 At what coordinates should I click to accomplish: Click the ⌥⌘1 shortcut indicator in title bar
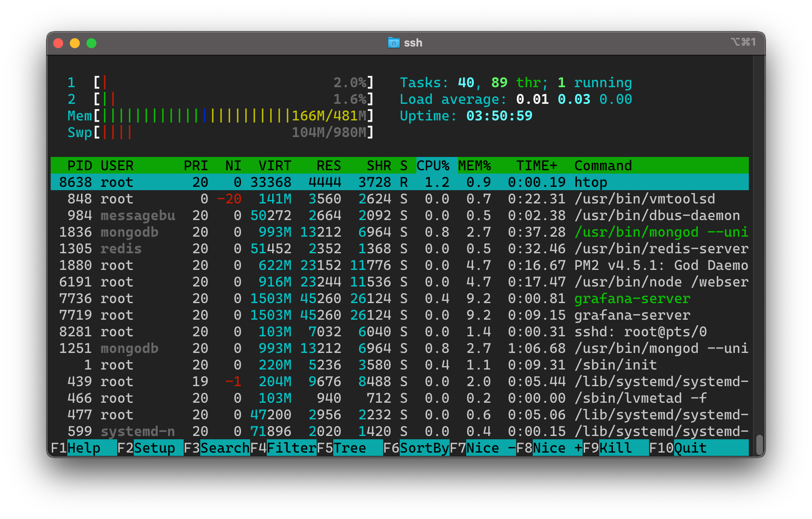point(743,42)
